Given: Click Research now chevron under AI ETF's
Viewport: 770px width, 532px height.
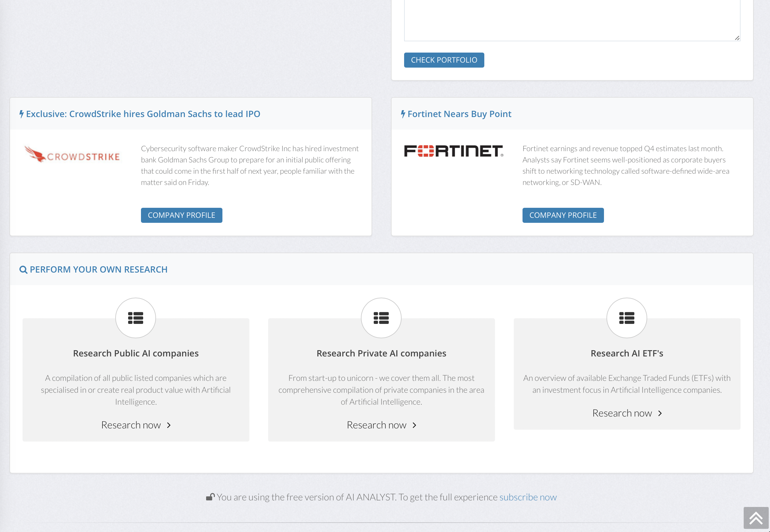Looking at the screenshot, I should click(x=660, y=413).
